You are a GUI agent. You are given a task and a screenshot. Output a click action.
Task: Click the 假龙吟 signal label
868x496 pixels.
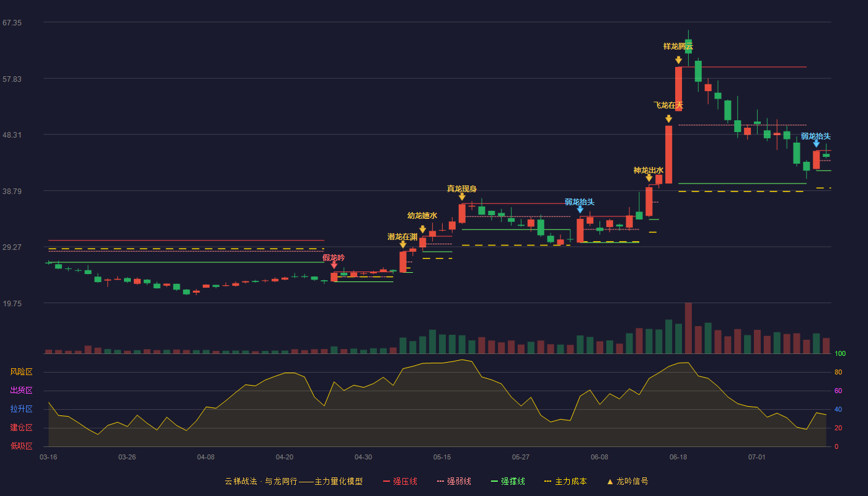tap(334, 257)
